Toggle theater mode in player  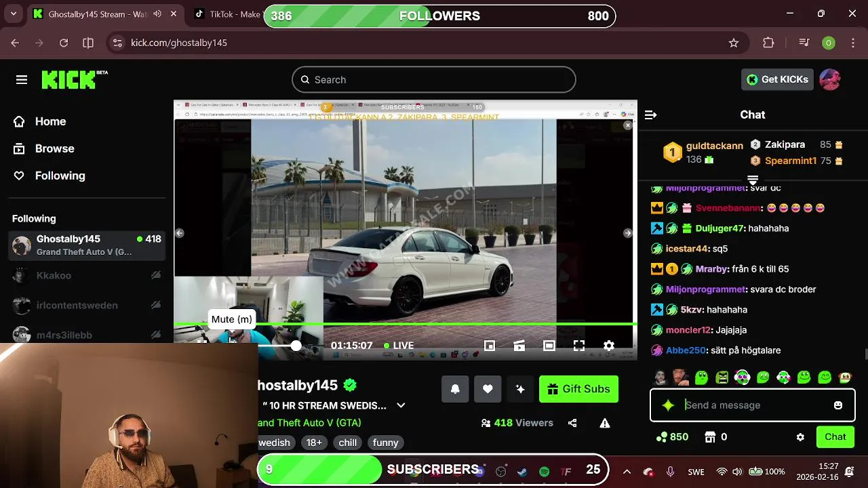click(549, 346)
